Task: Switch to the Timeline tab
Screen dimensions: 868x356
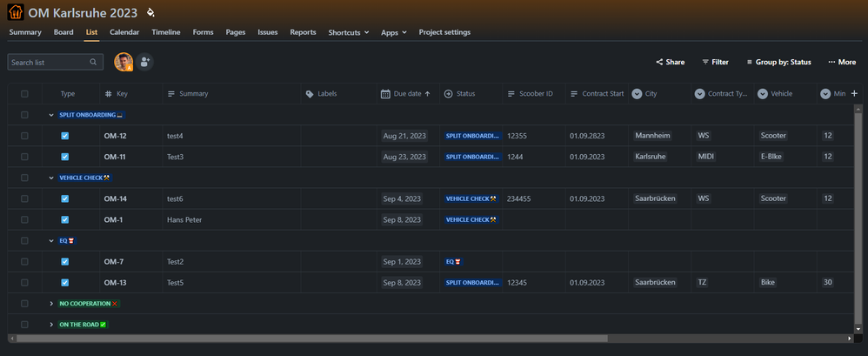Action: coord(166,32)
